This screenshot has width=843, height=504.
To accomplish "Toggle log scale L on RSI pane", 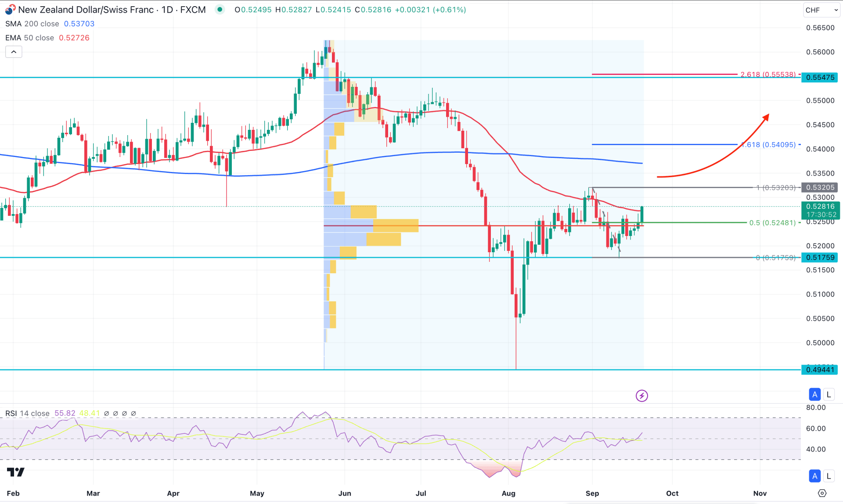I will point(829,476).
